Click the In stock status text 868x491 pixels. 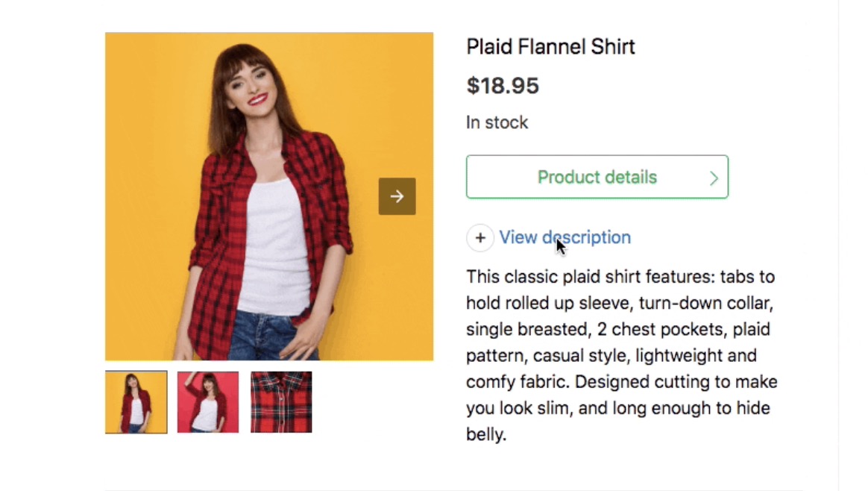(x=497, y=122)
